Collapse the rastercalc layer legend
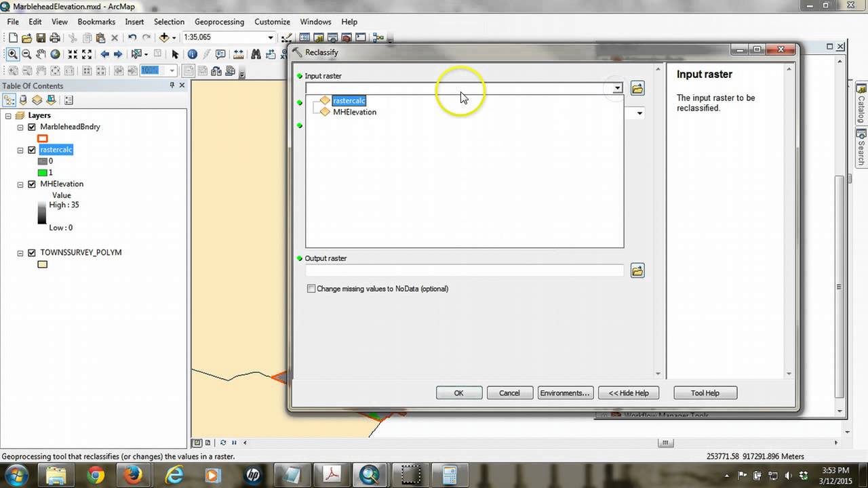This screenshot has width=868, height=488. 21,150
